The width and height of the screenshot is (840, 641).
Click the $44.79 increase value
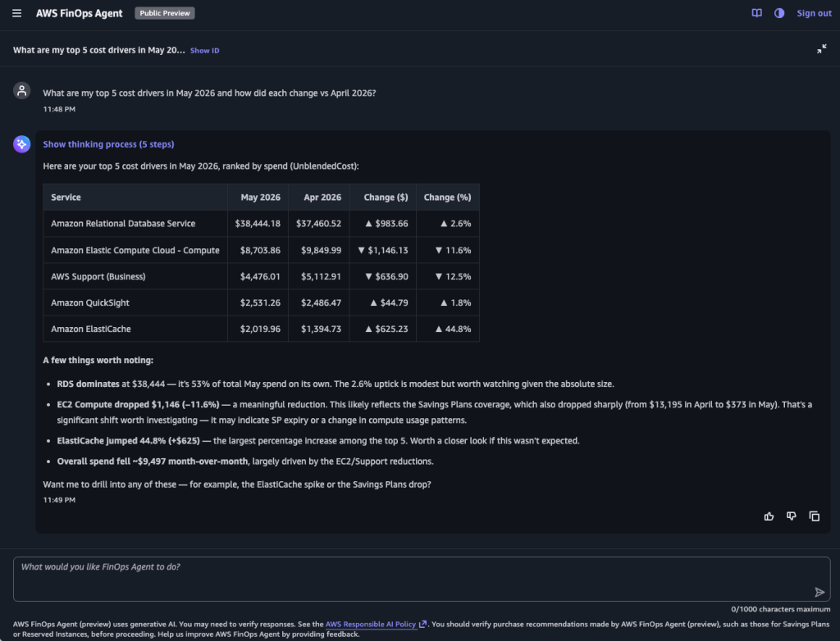[389, 302]
